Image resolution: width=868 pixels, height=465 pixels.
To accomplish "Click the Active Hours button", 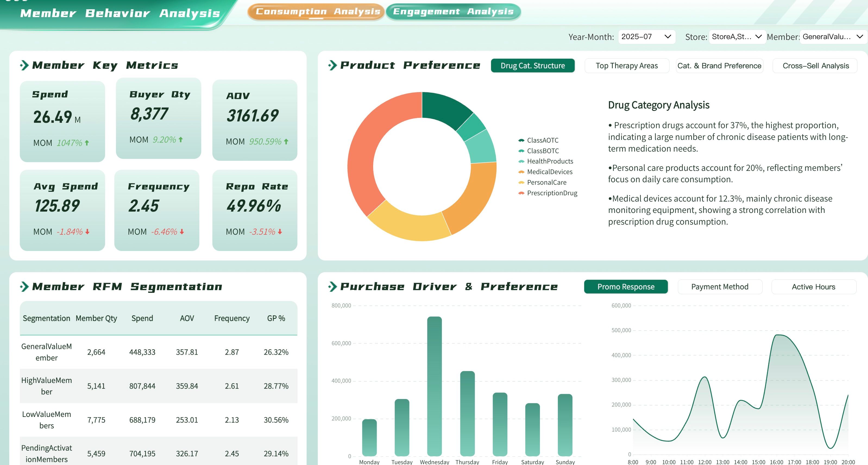I will (813, 287).
